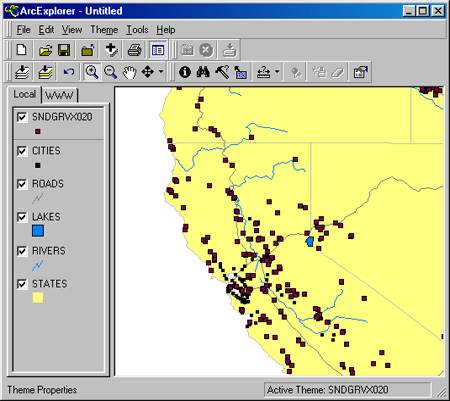Click the ROADS gray line symbol
Image resolution: width=450 pixels, height=401 pixels.
(x=38, y=199)
